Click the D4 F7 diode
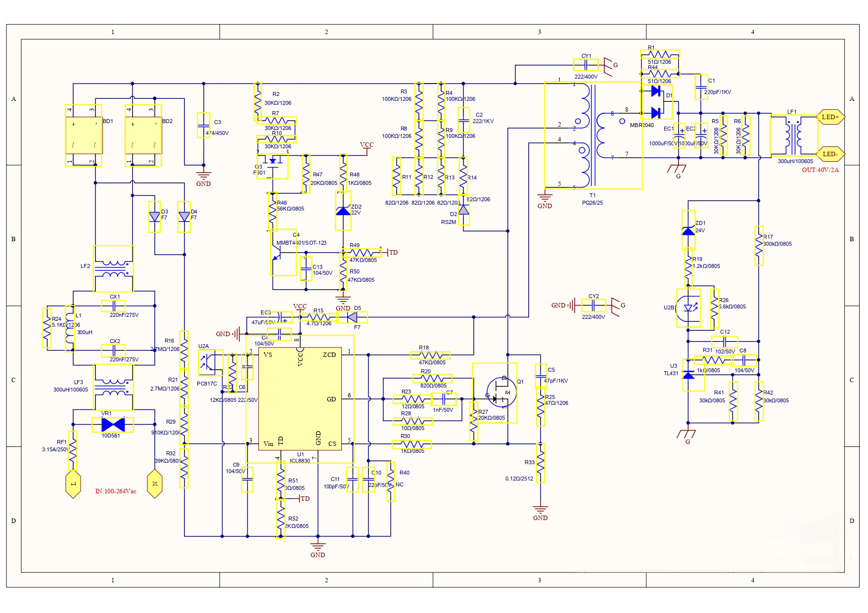 pyautogui.click(x=184, y=217)
